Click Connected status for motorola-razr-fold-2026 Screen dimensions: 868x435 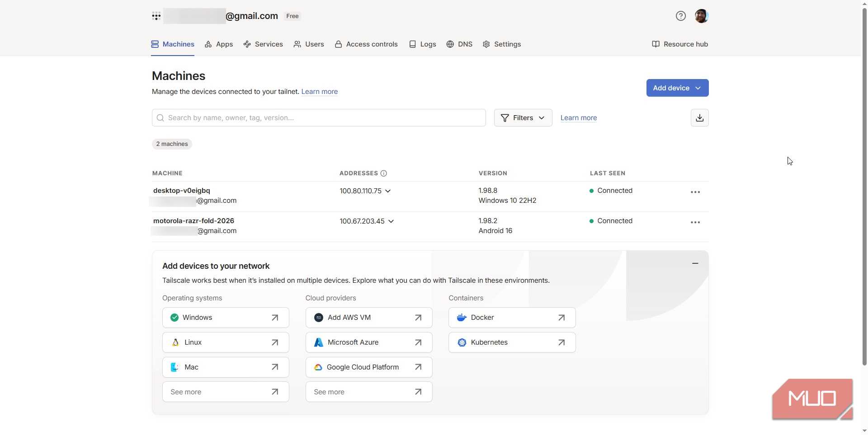coord(611,221)
